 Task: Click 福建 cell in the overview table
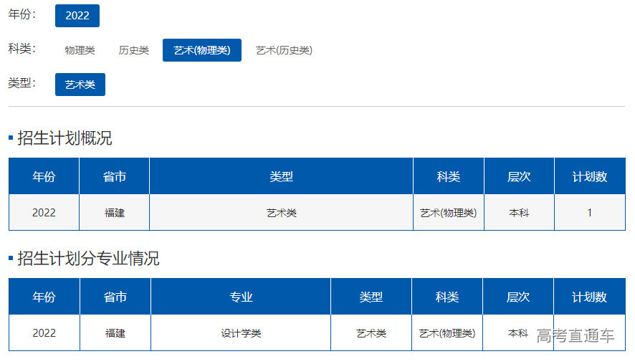(x=115, y=213)
